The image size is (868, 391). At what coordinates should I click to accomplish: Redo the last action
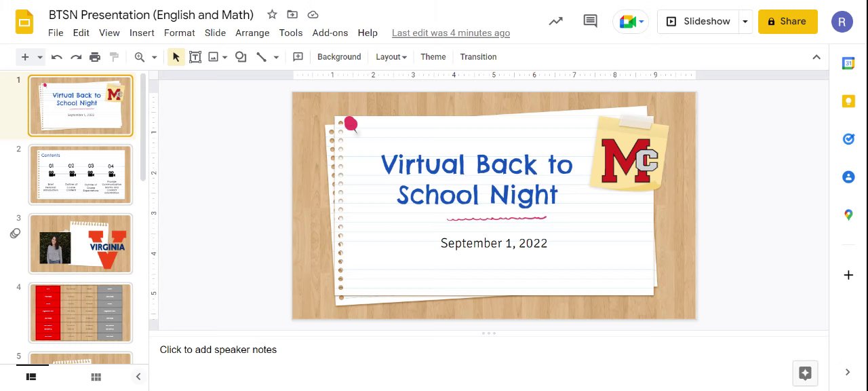(x=76, y=57)
